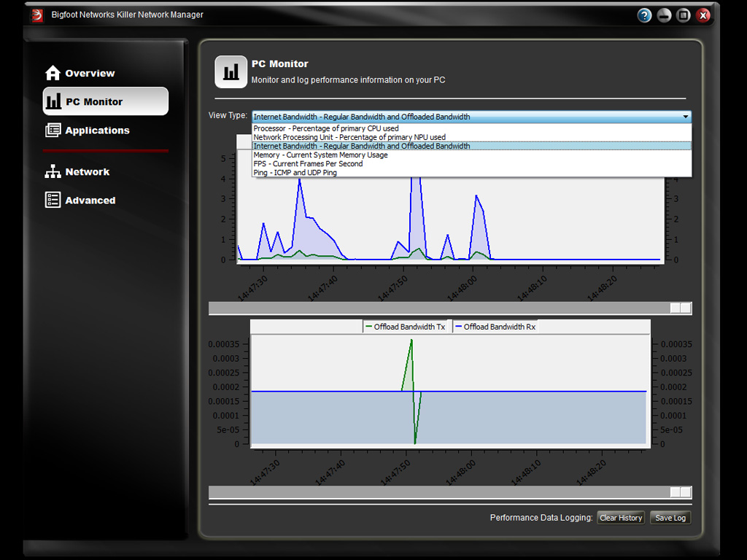Screen dimensions: 747x560
Task: Minimize the Killer Network Manager window
Action: (x=664, y=15)
